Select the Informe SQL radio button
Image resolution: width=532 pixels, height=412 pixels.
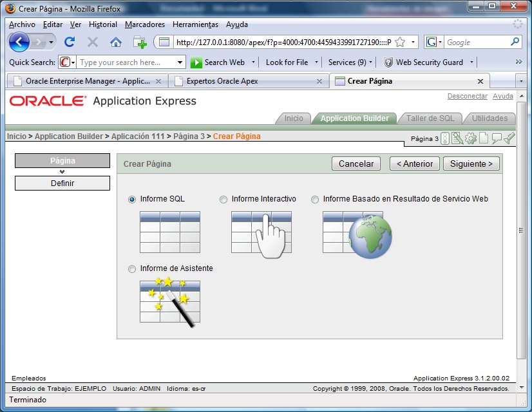click(131, 200)
